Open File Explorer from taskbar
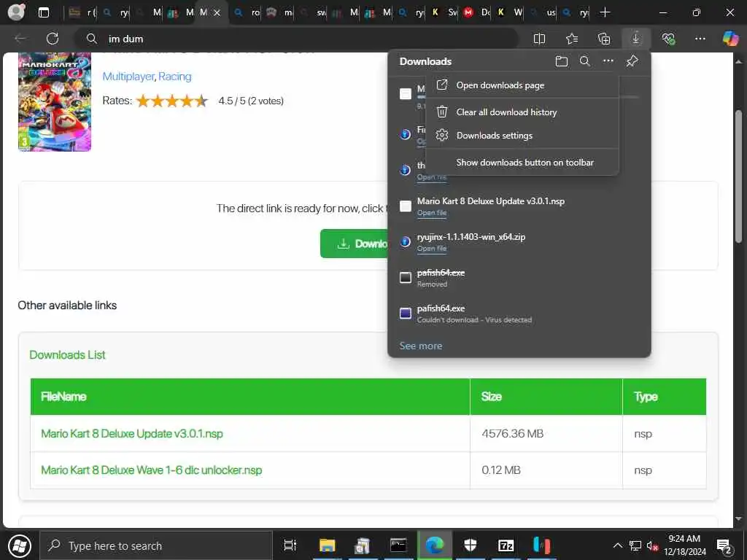The image size is (747, 560). [328, 545]
